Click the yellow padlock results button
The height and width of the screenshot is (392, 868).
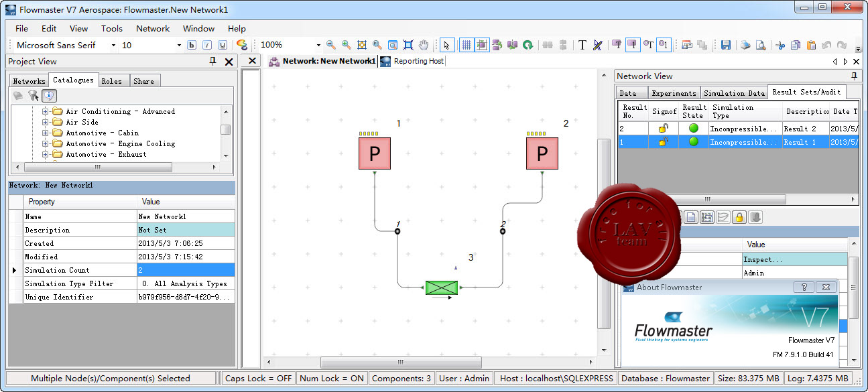point(739,217)
